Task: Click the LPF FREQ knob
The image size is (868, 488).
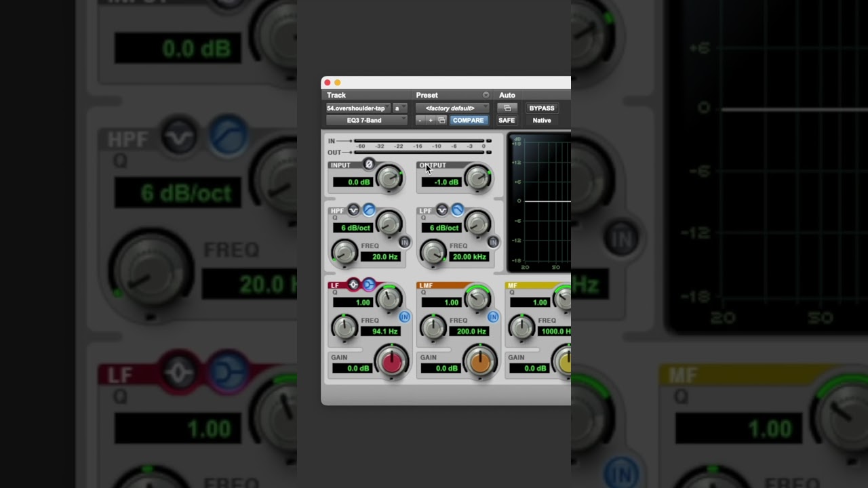Action: point(433,253)
